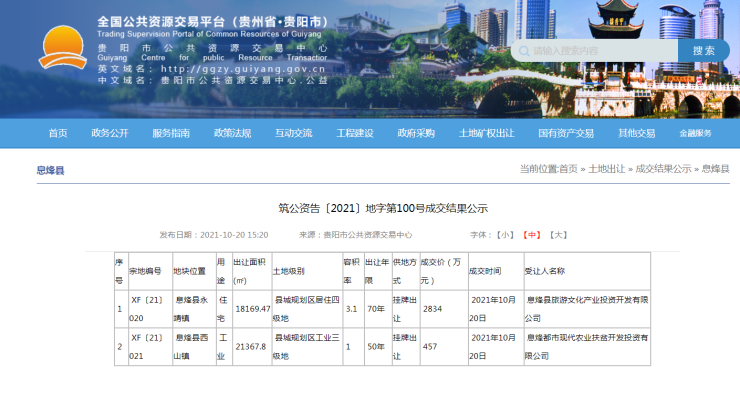The width and height of the screenshot is (740, 394).
Task: Click the 息烽县 section heading
Action: pos(50,170)
